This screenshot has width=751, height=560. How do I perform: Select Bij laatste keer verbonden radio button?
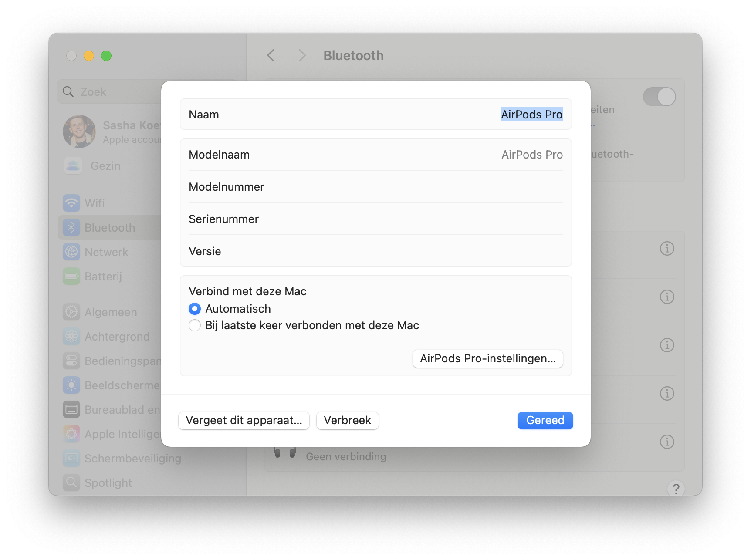[x=195, y=325]
